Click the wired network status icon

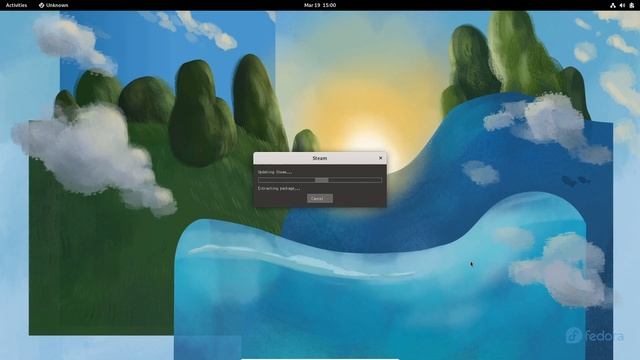tap(613, 5)
